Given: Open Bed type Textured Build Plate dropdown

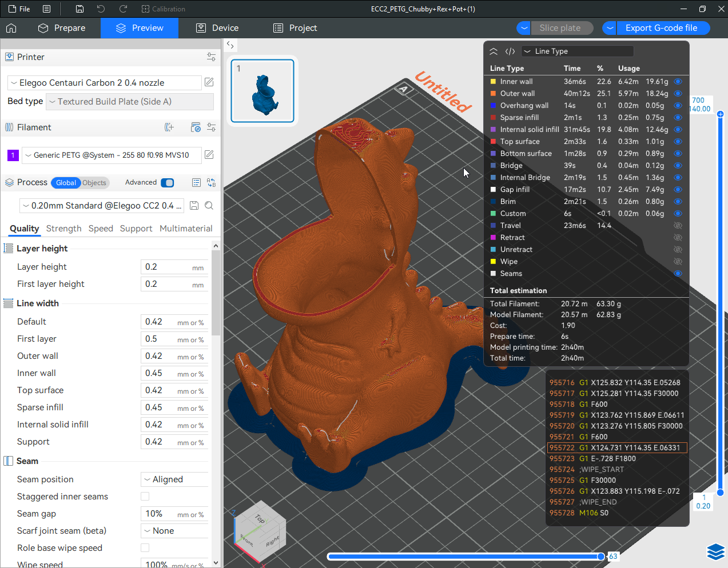Looking at the screenshot, I should coord(130,102).
